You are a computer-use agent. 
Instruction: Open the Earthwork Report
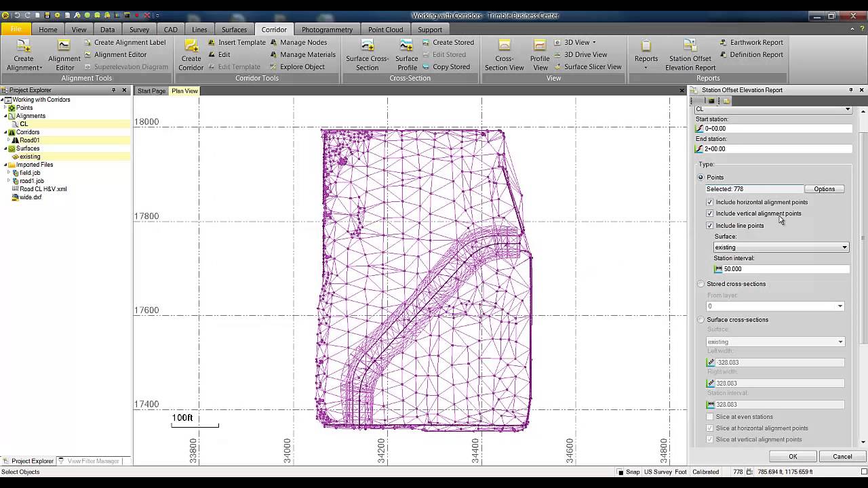point(755,42)
